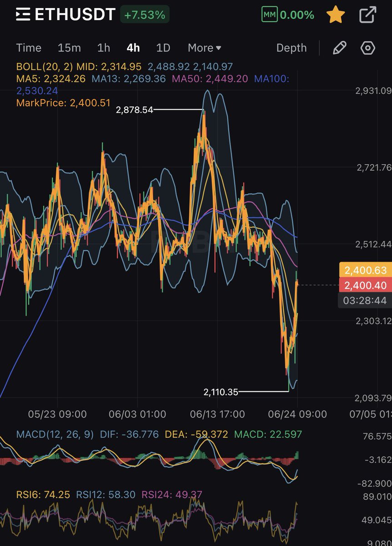The height and width of the screenshot is (546, 392).
Task: Tap the 2,110.35 low price marker
Action: [221, 392]
